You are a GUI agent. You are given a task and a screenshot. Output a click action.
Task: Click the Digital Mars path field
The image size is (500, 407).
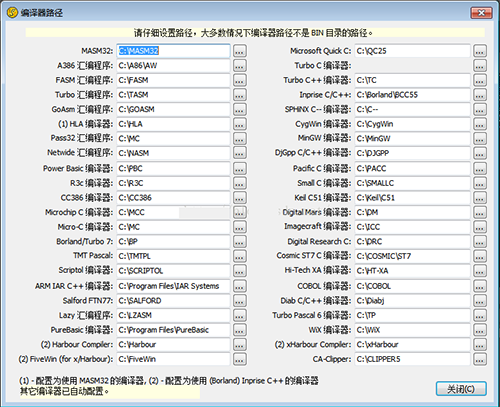[412, 212]
